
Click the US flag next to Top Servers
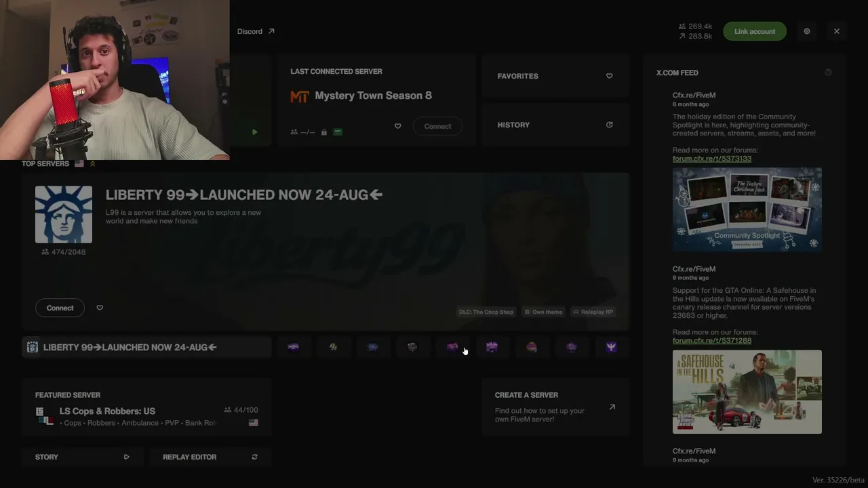pos(79,163)
